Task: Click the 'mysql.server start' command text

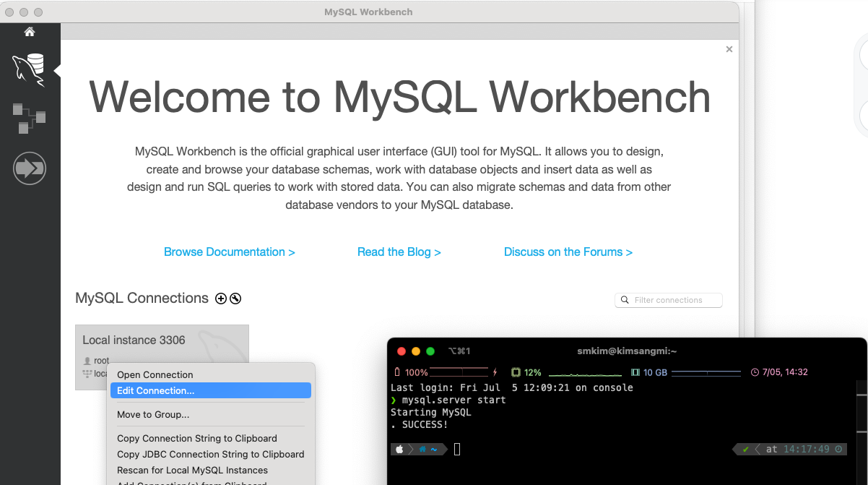Action: (x=454, y=400)
